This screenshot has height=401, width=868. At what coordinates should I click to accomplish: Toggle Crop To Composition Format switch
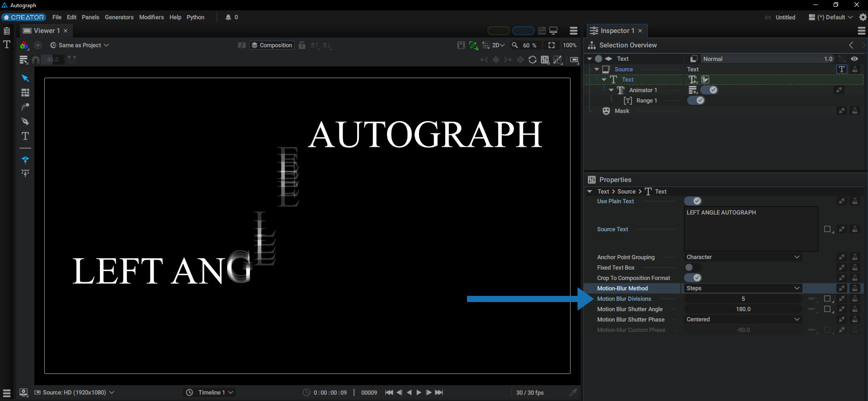click(693, 278)
